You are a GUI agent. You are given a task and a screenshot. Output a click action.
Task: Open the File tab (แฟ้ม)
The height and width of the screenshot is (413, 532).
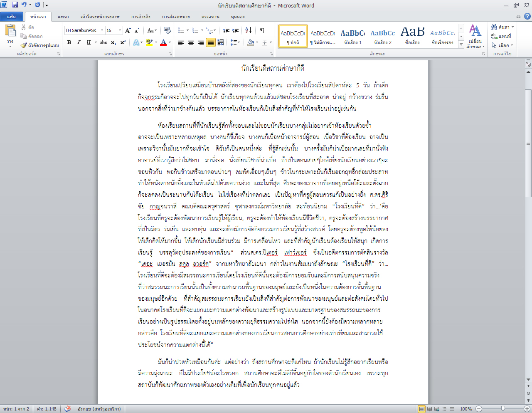coord(12,17)
